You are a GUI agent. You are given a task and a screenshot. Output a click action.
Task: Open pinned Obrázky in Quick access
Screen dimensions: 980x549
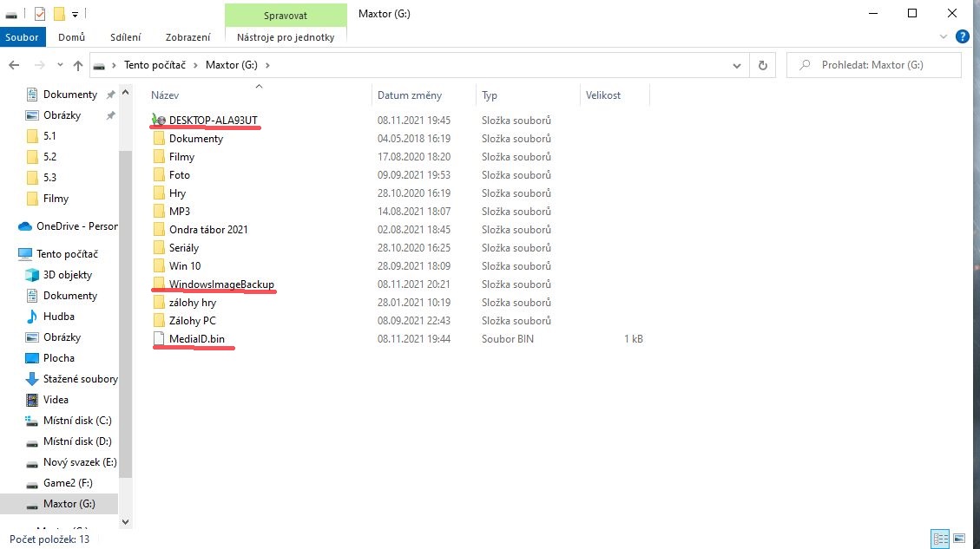[x=62, y=115]
